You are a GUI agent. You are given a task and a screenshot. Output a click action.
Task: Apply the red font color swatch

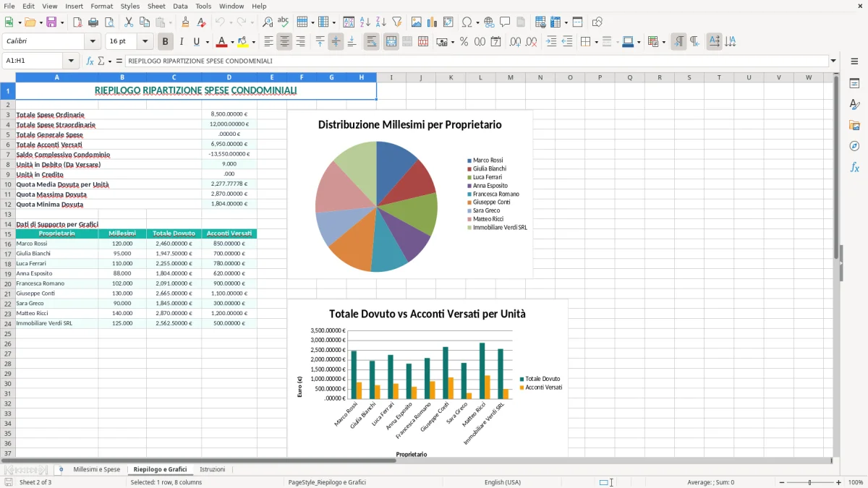[222, 42]
